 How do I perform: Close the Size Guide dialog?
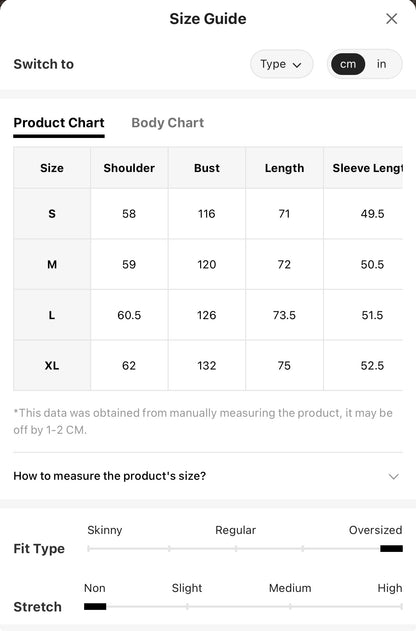click(x=391, y=19)
